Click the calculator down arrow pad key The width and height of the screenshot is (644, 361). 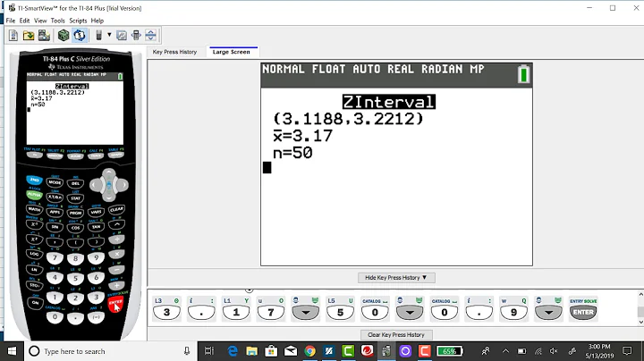pyautogui.click(x=109, y=197)
